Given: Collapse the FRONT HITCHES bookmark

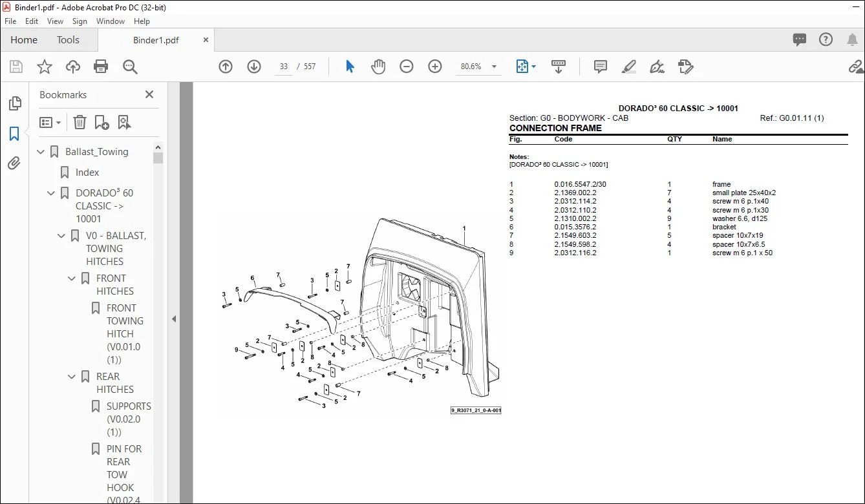Looking at the screenshot, I should click(72, 278).
